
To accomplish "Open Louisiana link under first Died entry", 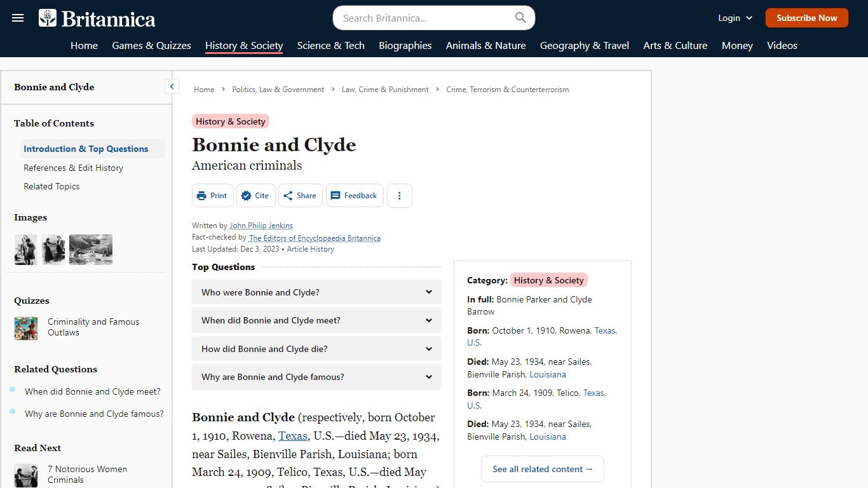I will 548,374.
